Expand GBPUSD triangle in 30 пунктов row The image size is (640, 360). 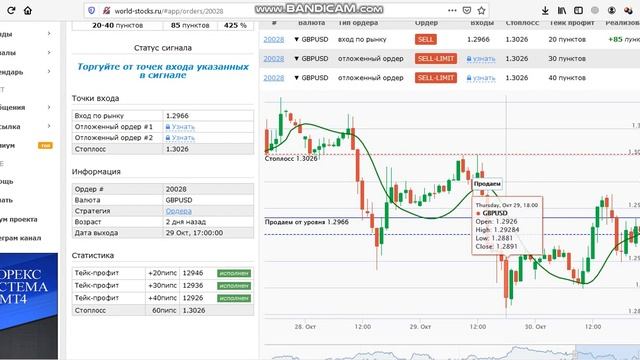coord(297,59)
